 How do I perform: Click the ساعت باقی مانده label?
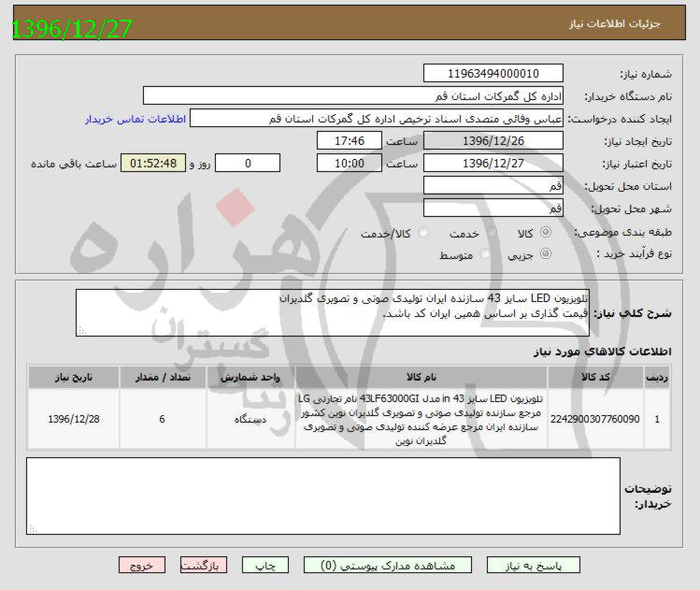74,164
